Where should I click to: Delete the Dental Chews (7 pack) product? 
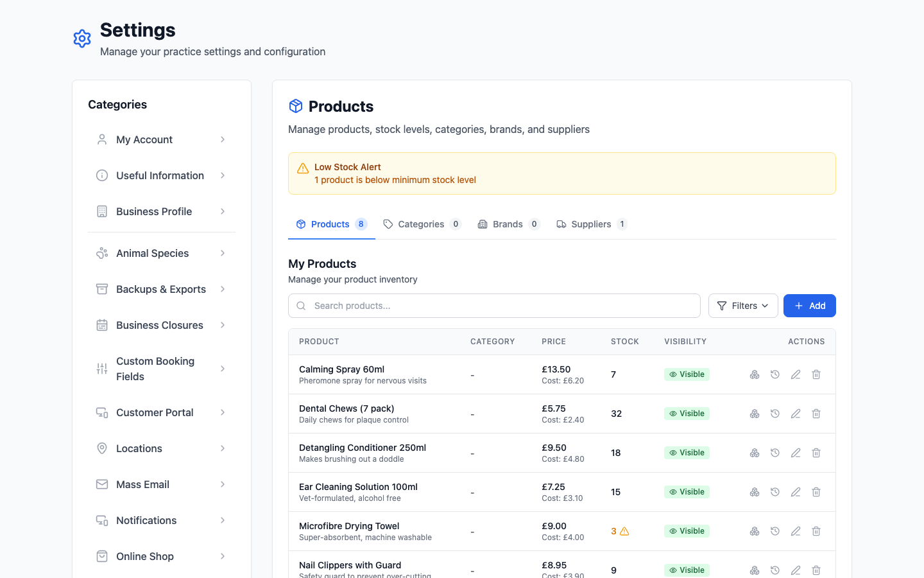(816, 414)
